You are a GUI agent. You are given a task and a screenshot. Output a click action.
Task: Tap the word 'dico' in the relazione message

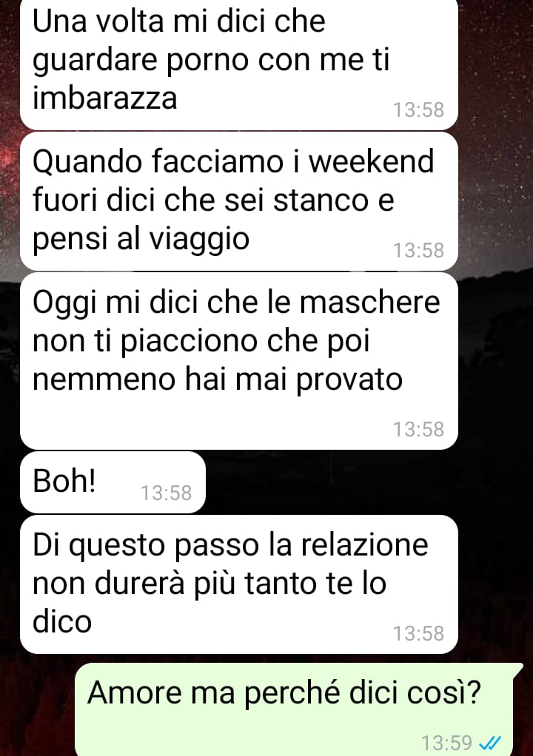(x=62, y=621)
